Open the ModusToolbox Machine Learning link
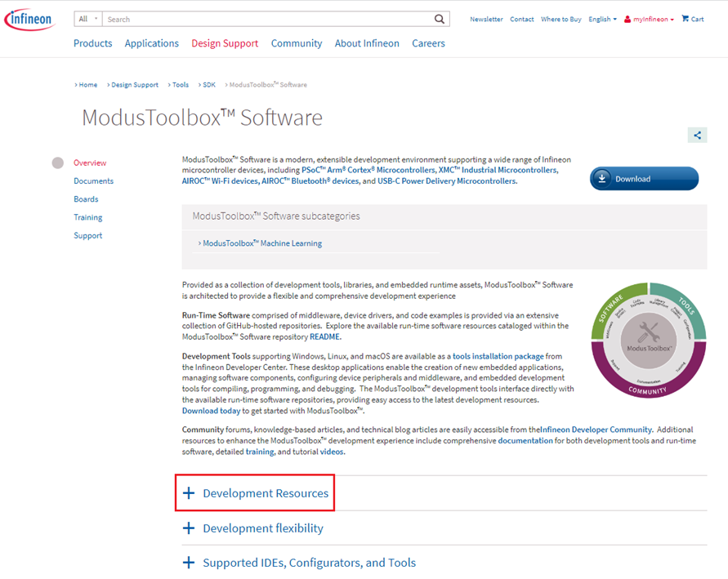Screen dimensions: 728x579 pyautogui.click(x=262, y=243)
